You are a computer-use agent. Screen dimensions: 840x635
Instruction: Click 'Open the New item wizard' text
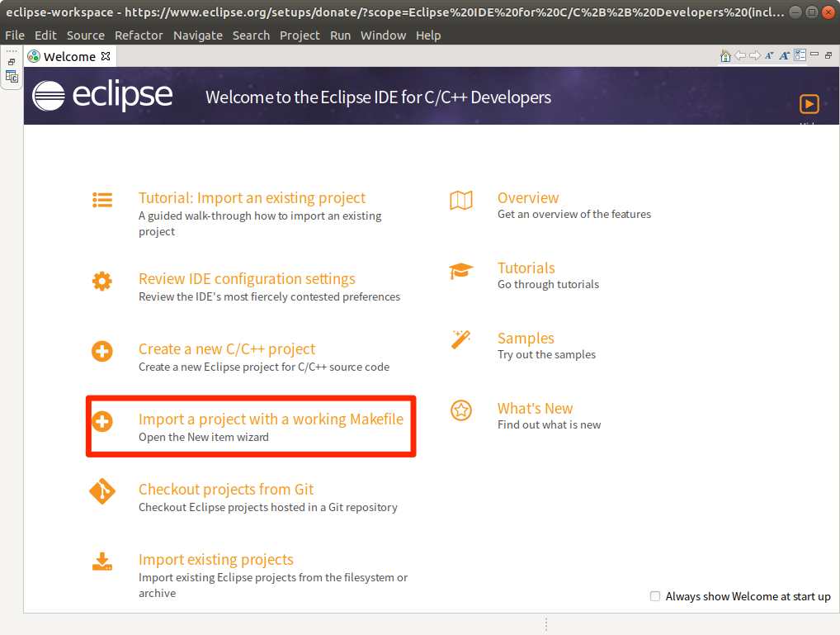coord(204,437)
